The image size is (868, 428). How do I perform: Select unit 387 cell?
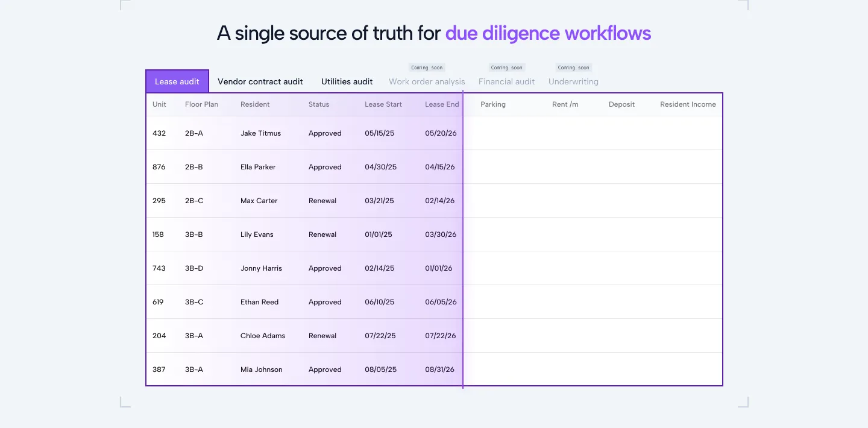(159, 370)
